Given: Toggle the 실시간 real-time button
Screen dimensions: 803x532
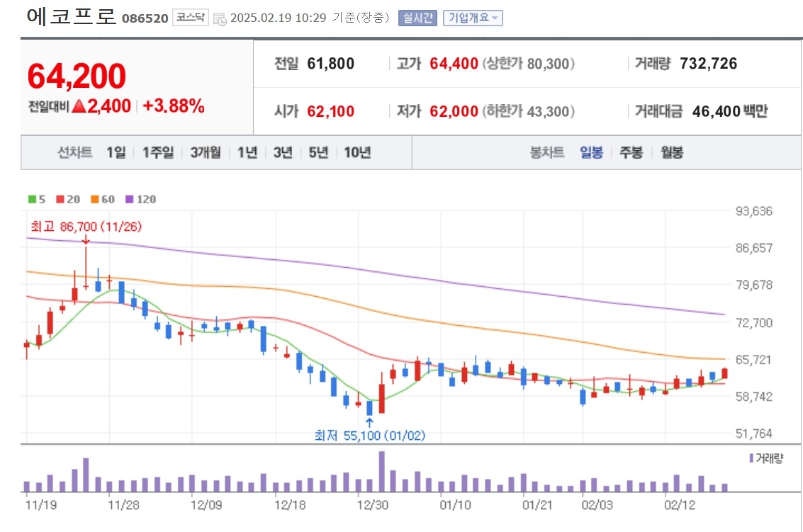Looking at the screenshot, I should (417, 18).
